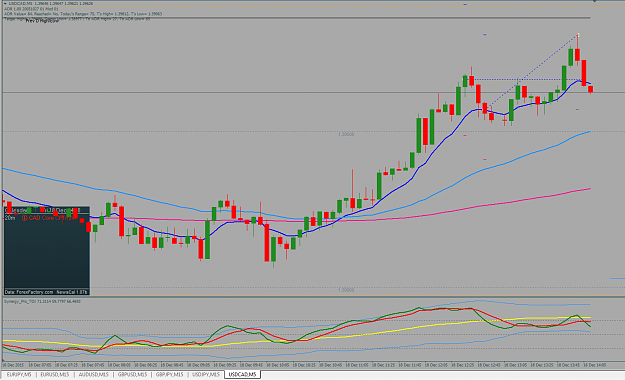Viewport: 625px width, 380px height.
Task: Switch to the EURJPY,M5 chart tab
Action: (19, 375)
